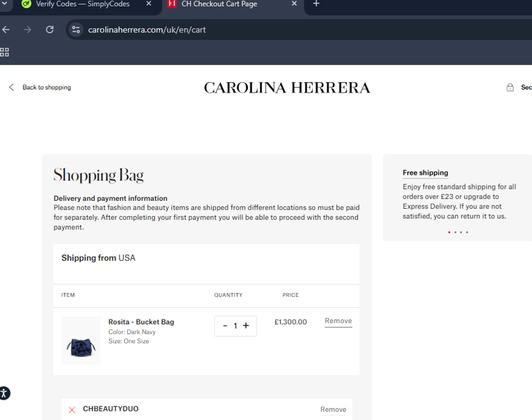
Task: Remove the CHBEAUTYDUO promo code
Action: click(333, 409)
